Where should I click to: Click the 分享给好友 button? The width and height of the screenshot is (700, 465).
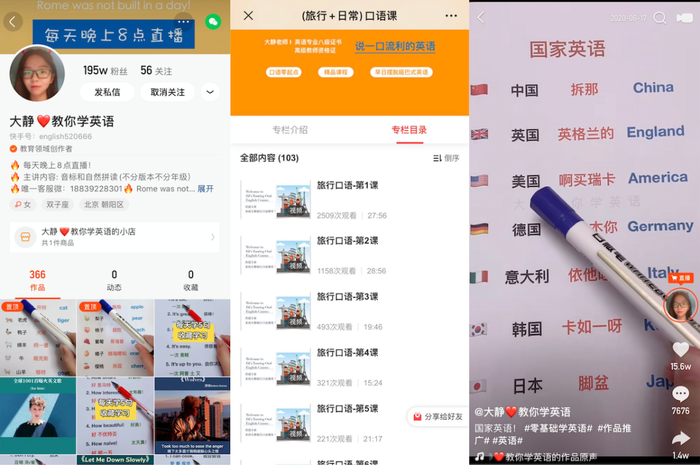438,416
